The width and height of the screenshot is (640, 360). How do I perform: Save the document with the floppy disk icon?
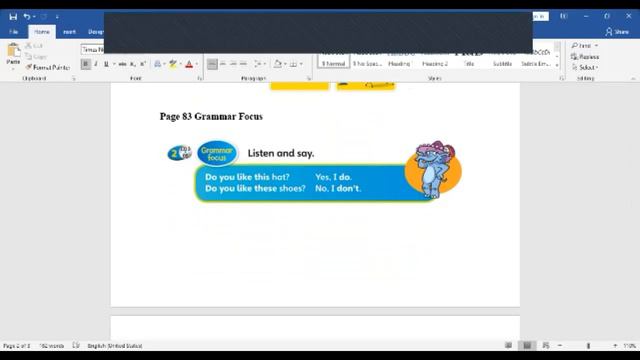13,17
